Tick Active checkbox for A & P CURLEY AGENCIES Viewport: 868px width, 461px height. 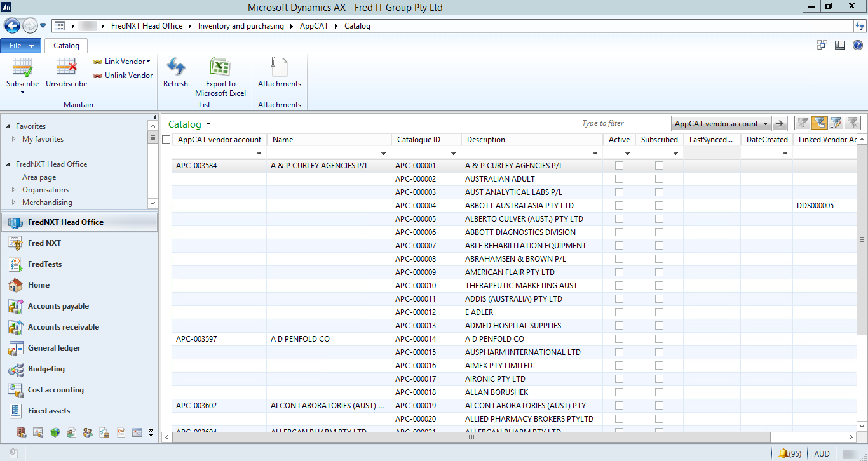pos(619,165)
